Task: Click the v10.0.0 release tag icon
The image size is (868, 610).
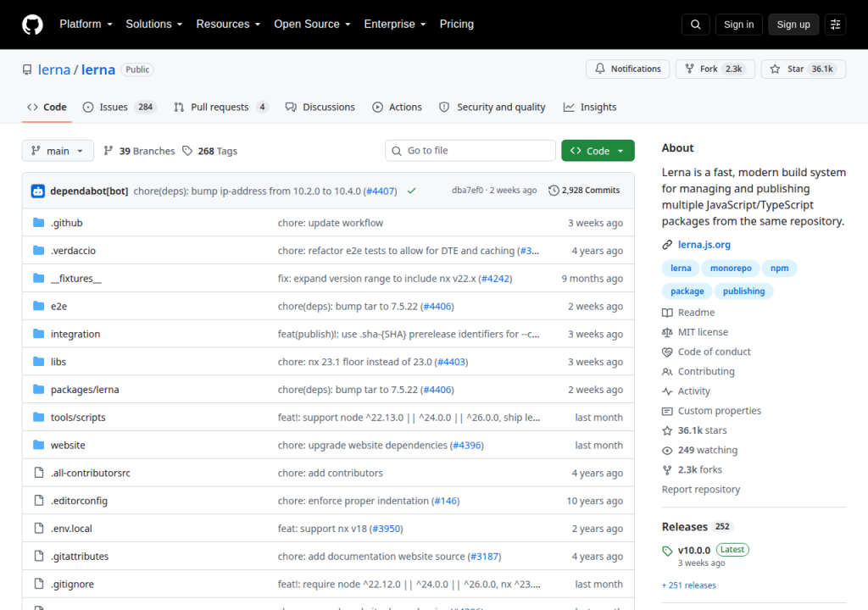Action: tap(667, 551)
